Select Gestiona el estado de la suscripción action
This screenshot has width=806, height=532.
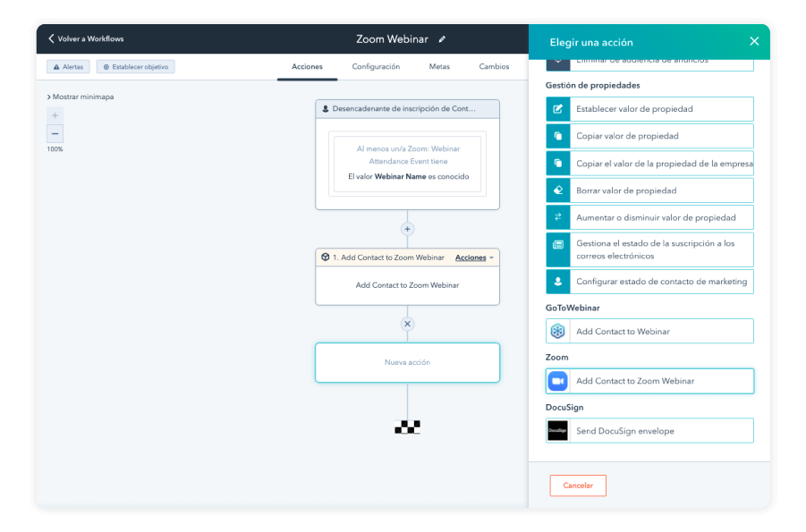click(649, 249)
